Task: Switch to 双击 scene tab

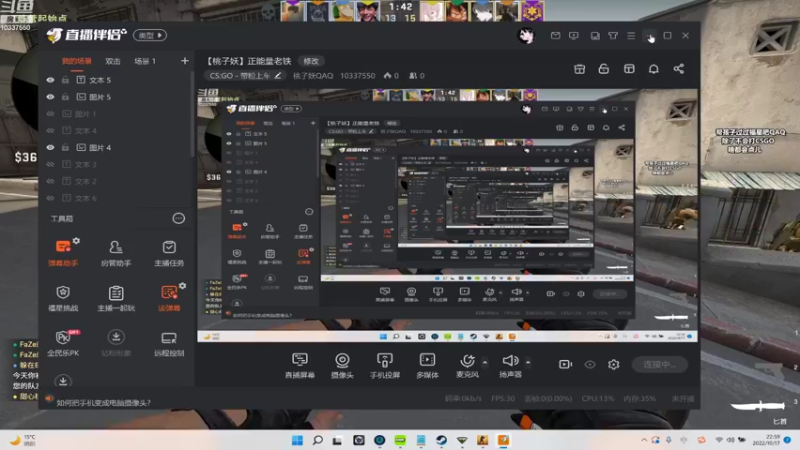Action: (113, 61)
